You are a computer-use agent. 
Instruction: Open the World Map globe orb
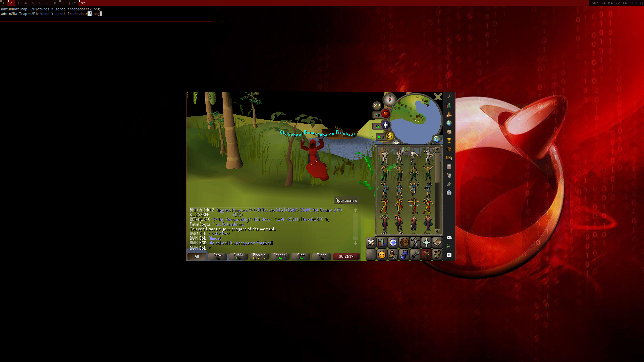click(x=437, y=139)
